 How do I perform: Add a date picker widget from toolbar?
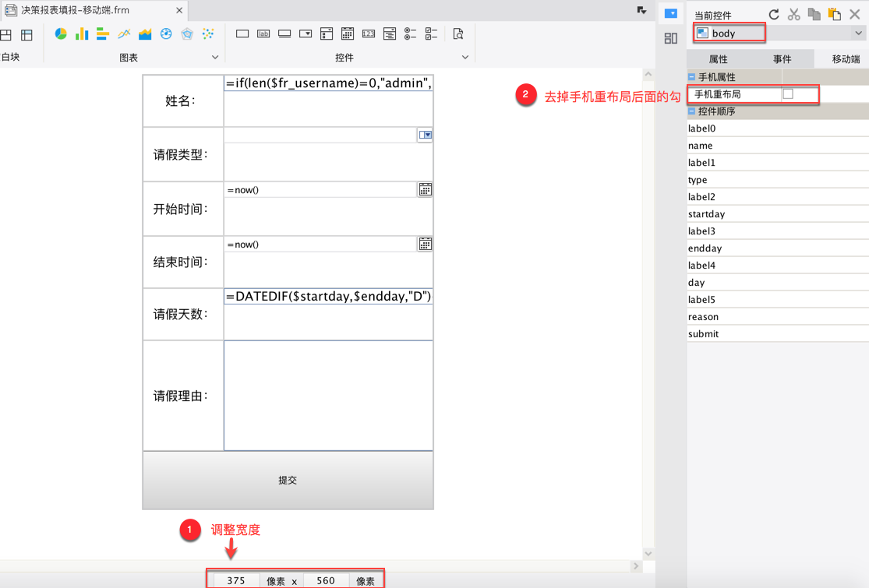348,33
